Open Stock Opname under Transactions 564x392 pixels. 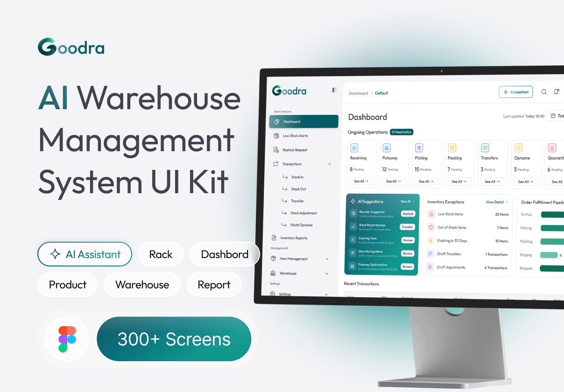coord(301,225)
